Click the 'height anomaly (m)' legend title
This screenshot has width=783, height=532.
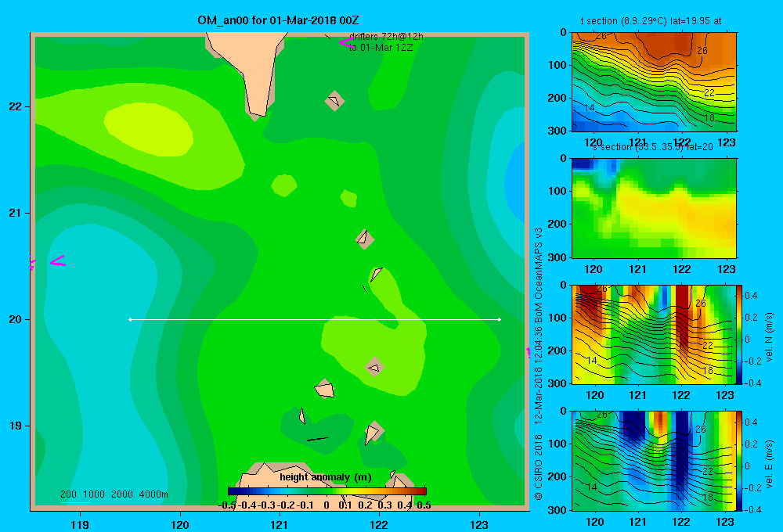pyautogui.click(x=326, y=477)
